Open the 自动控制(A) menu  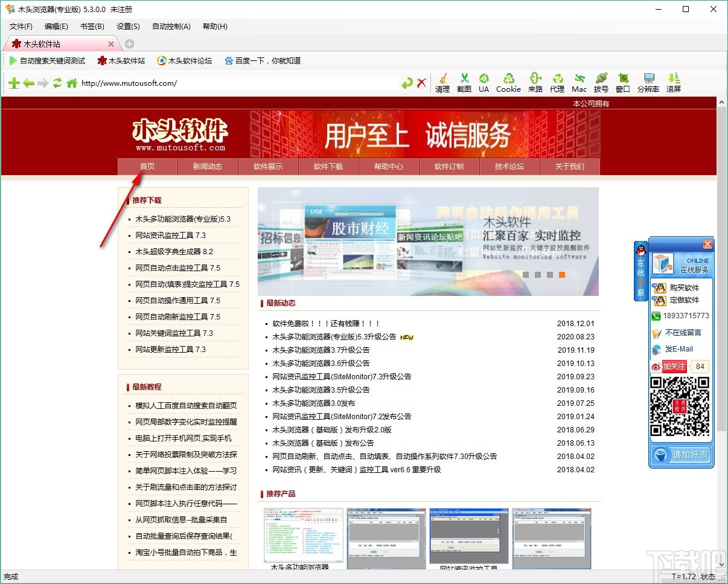click(x=171, y=27)
